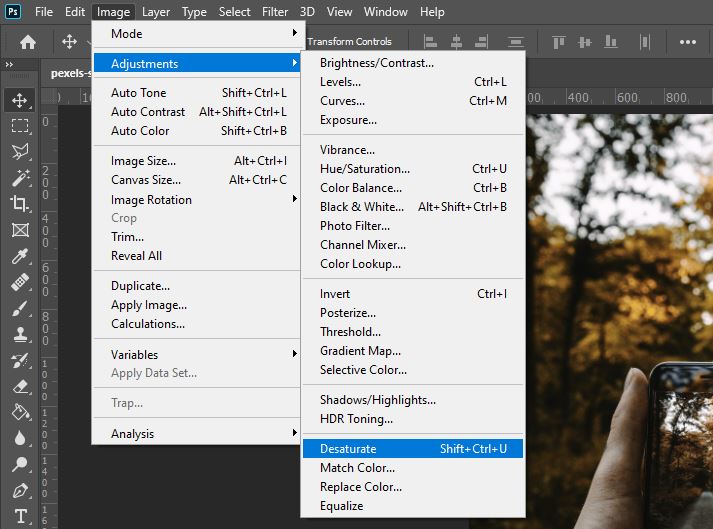Expand the Analysis submenu
The height and width of the screenshot is (529, 713).
pyautogui.click(x=196, y=433)
